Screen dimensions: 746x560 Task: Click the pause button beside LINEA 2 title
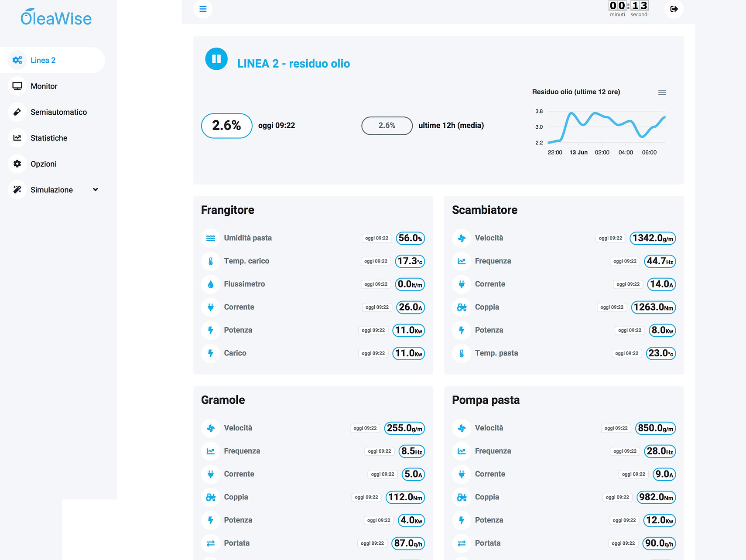pyautogui.click(x=216, y=59)
